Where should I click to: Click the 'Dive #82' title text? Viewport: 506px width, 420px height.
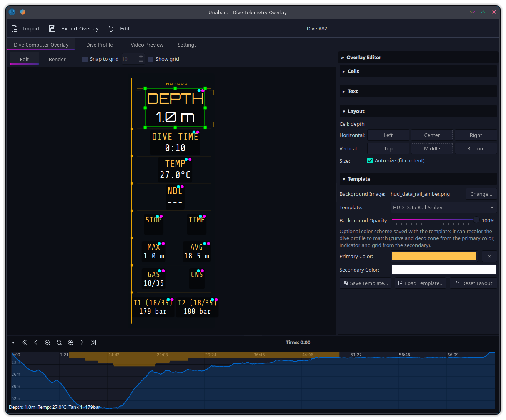point(317,28)
